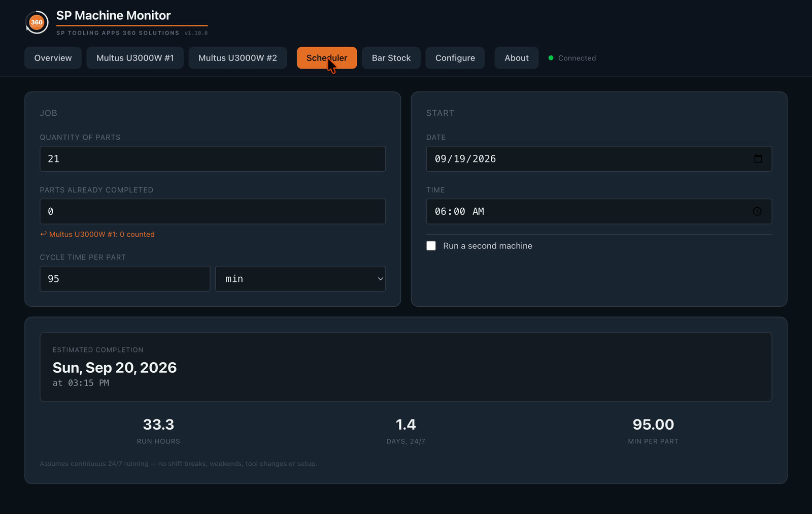Click the cycle time value field
This screenshot has height=514, width=812.
tap(125, 279)
